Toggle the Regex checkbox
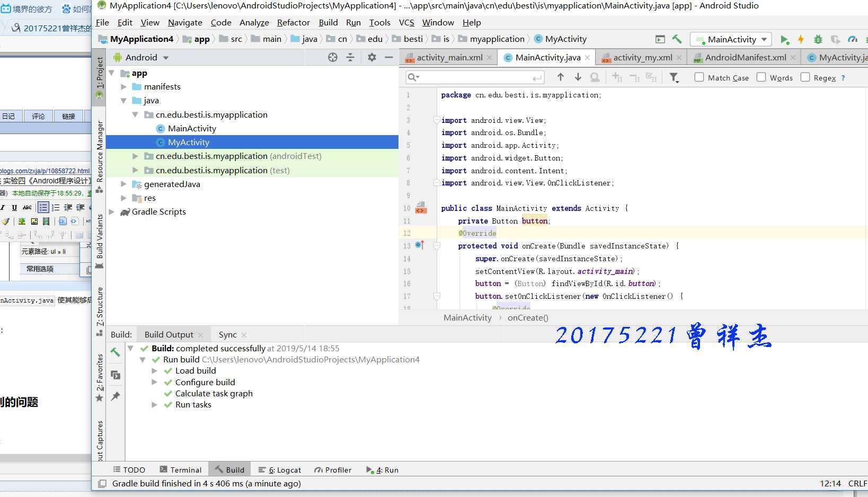This screenshot has width=868, height=497. point(805,77)
